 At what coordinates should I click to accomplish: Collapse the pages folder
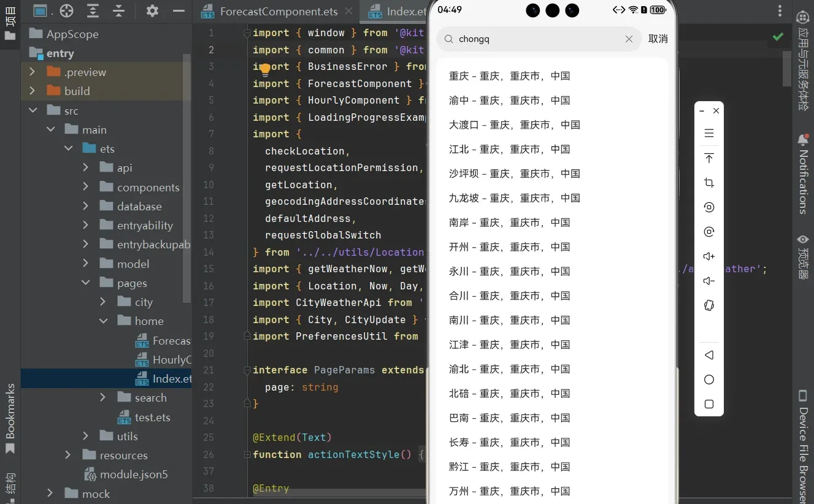tap(86, 283)
